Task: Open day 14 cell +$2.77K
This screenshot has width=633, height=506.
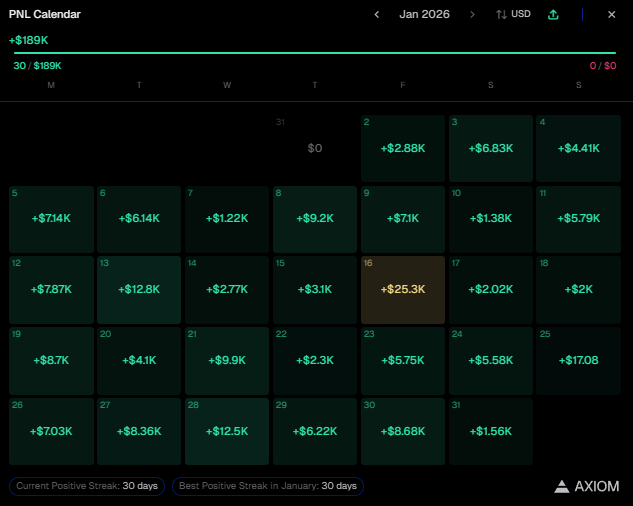Action: (x=227, y=290)
